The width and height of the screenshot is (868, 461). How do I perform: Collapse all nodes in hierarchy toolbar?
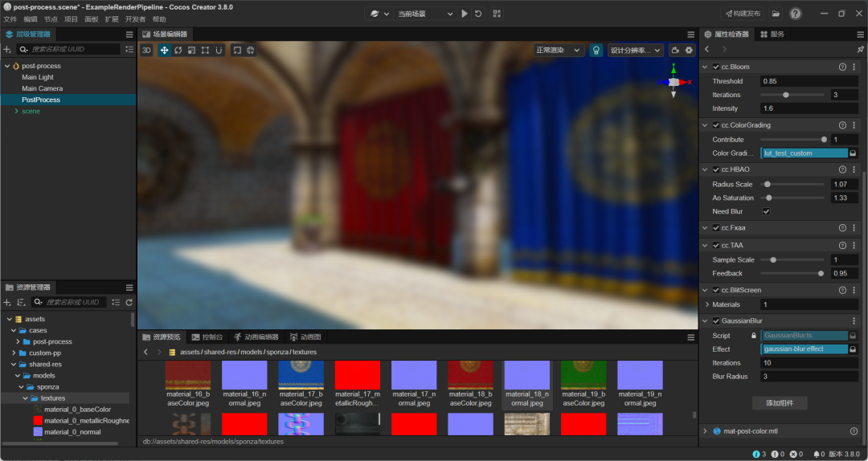point(129,49)
